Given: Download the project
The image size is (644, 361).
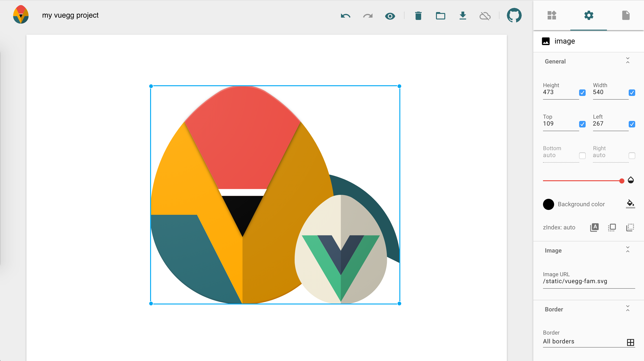Looking at the screenshot, I should [x=463, y=16].
